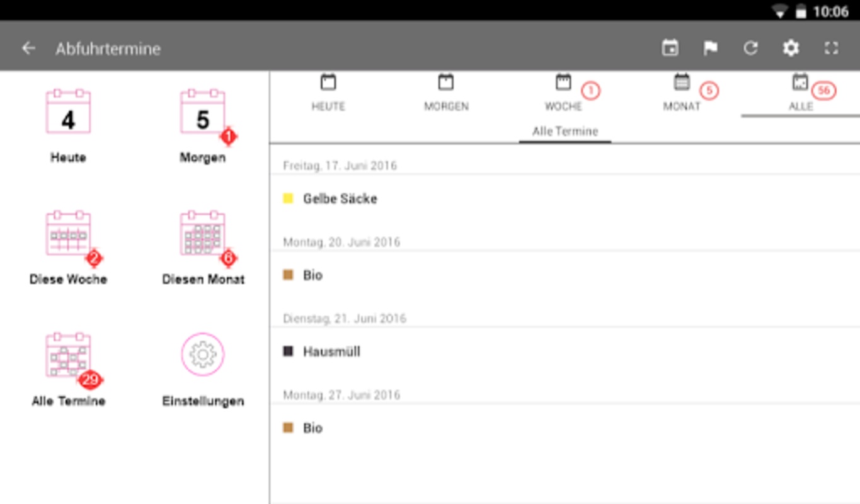Click the brown swatch beside Bio on 20. Juni
Viewport: 860px width, 504px height.
point(288,275)
